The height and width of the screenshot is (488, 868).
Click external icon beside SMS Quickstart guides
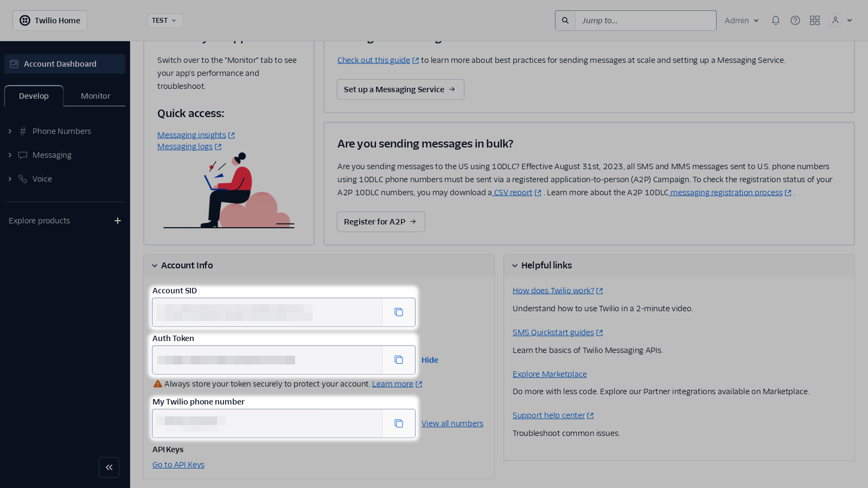tap(599, 333)
